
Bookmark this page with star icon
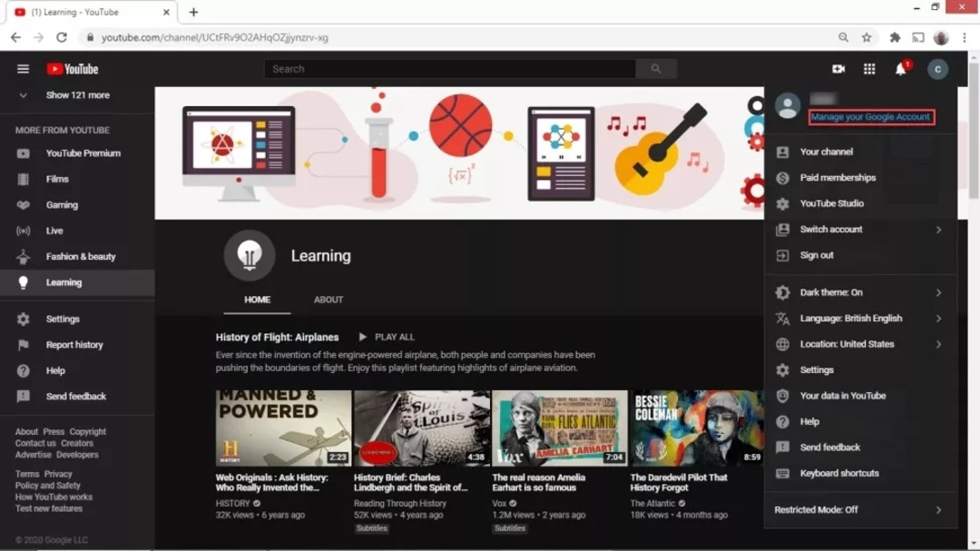pos(867,37)
